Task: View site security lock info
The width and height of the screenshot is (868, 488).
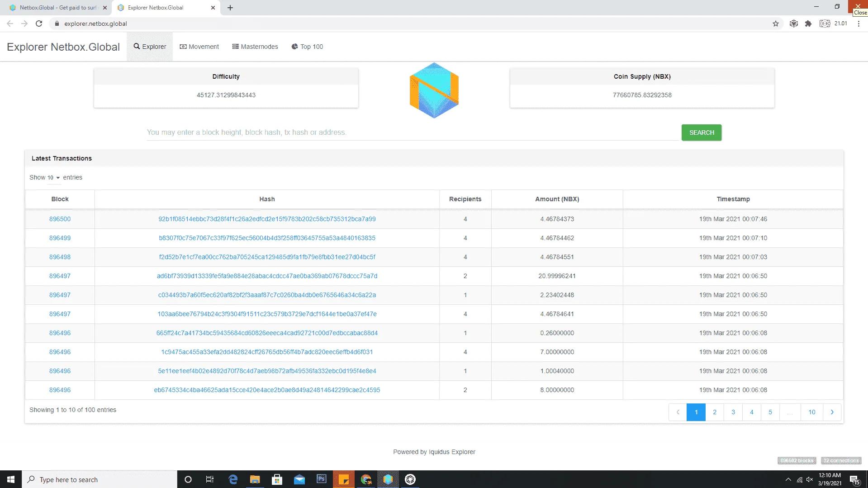Action: (57, 24)
